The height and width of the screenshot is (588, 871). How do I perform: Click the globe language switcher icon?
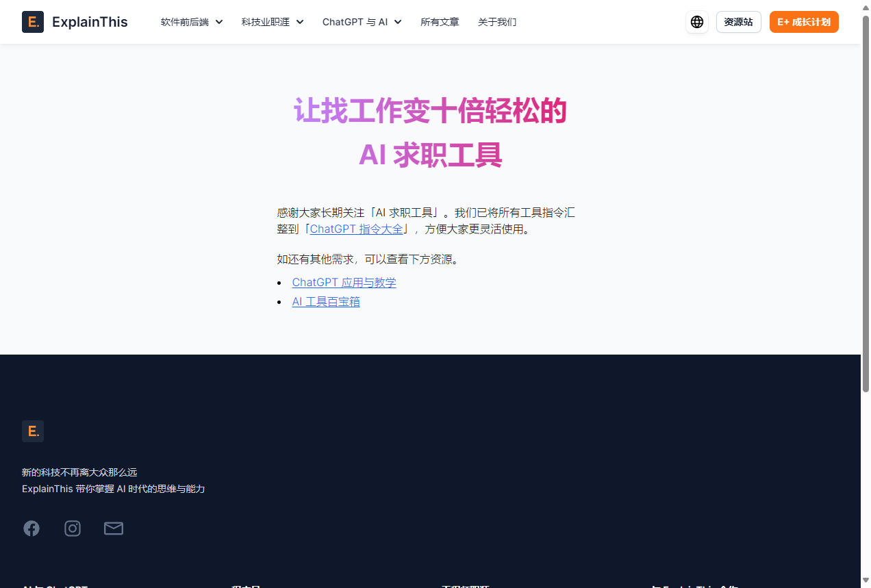coord(697,22)
